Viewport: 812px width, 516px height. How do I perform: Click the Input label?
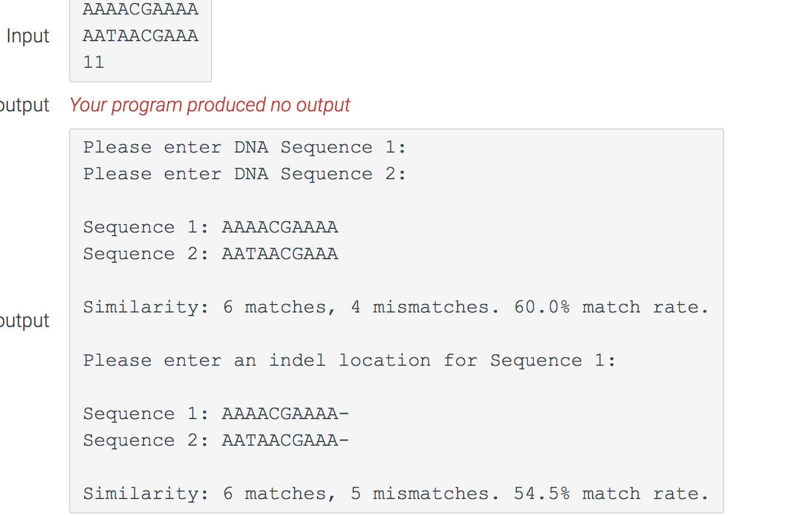28,36
